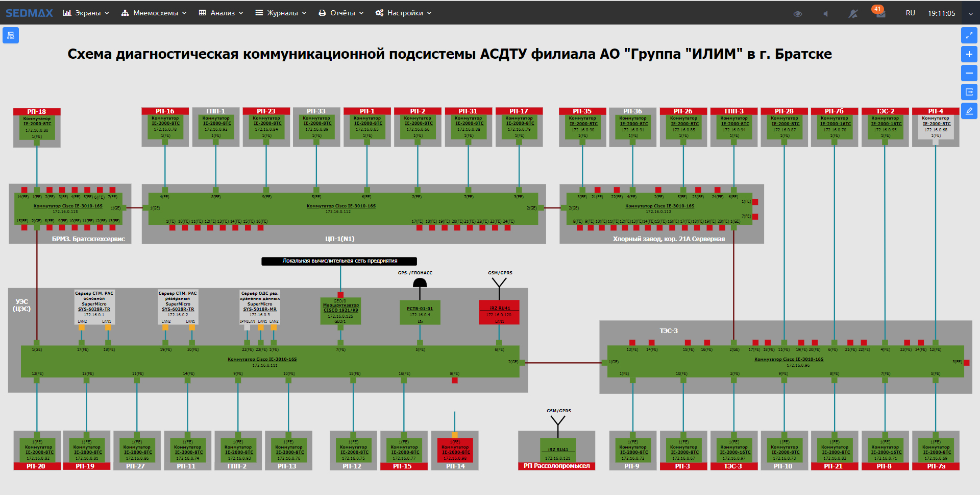Switch language using the RU button
Screen dimensions: 980x495
pyautogui.click(x=910, y=13)
